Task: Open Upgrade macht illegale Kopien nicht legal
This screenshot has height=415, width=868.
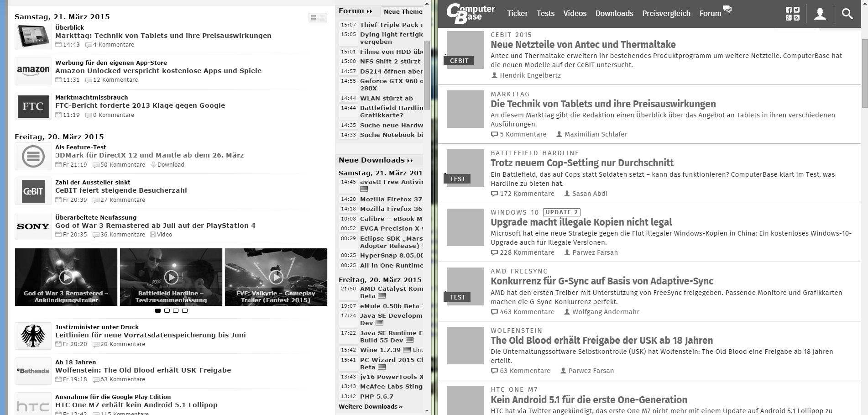Action: pos(581,222)
